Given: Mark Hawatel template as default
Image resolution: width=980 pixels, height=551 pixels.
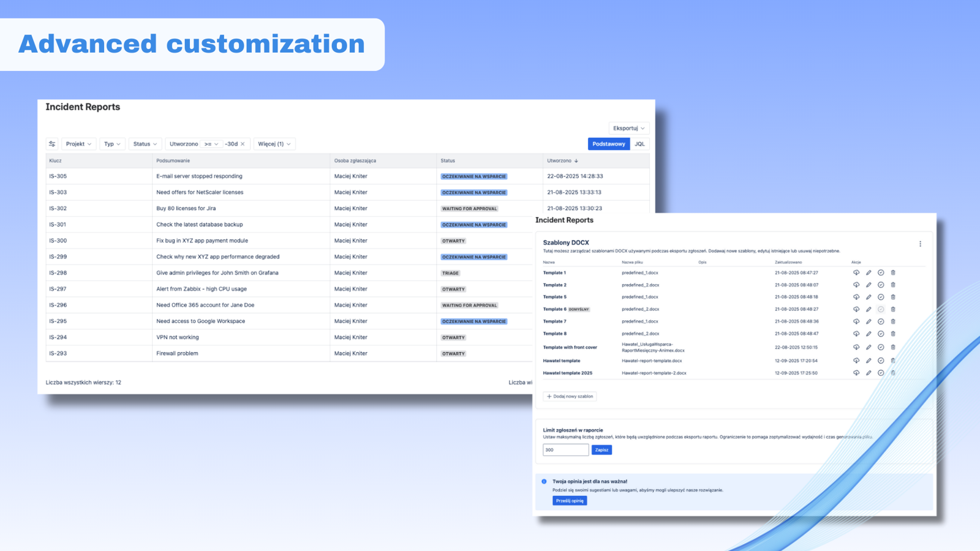Looking at the screenshot, I should [881, 361].
